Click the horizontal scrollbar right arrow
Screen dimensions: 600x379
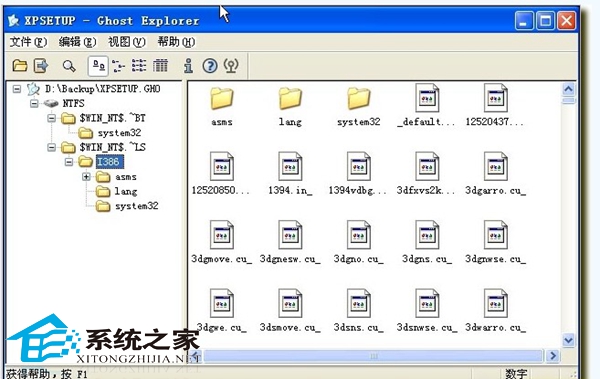click(553, 356)
